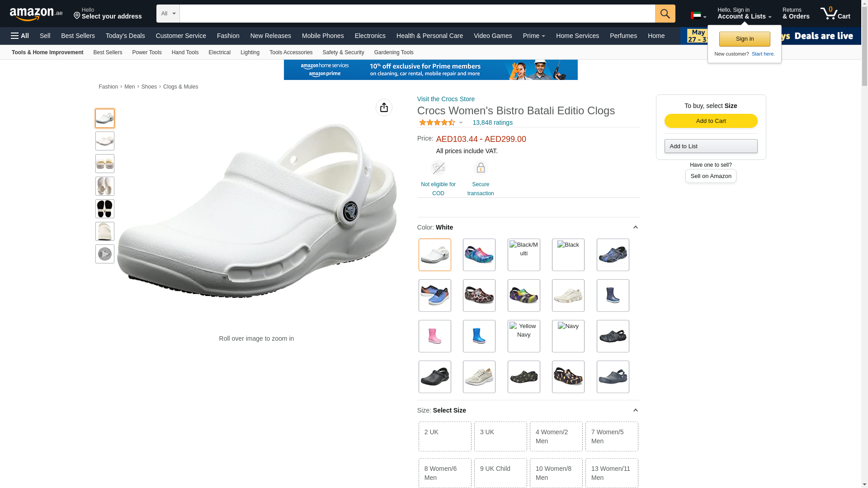
Task: Collapse the Color section chevron
Action: click(635, 227)
